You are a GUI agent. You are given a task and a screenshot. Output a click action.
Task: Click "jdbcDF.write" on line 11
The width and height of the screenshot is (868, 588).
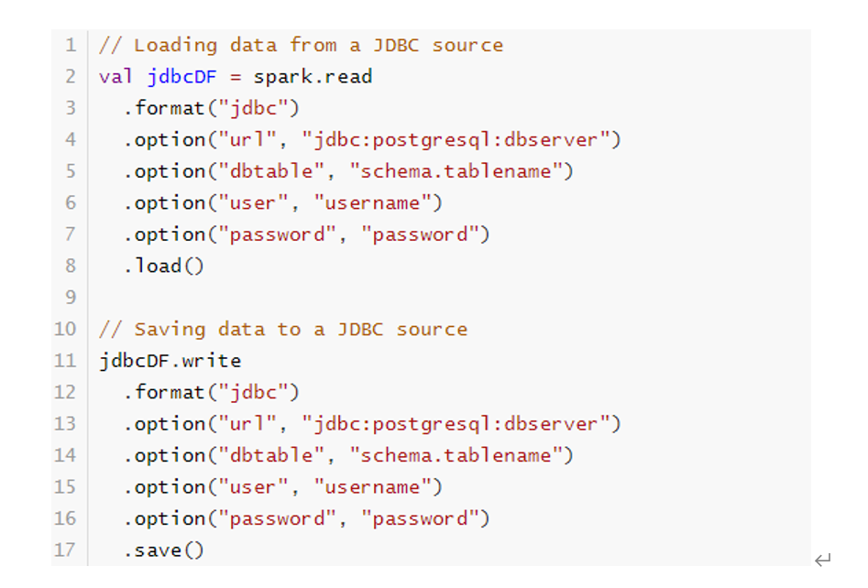pos(170,361)
